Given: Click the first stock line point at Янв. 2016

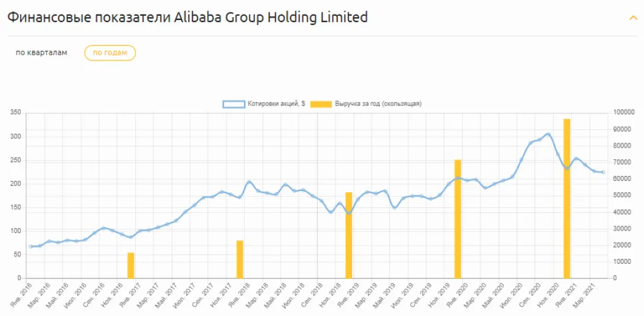Looking at the screenshot, I should [x=31, y=246].
